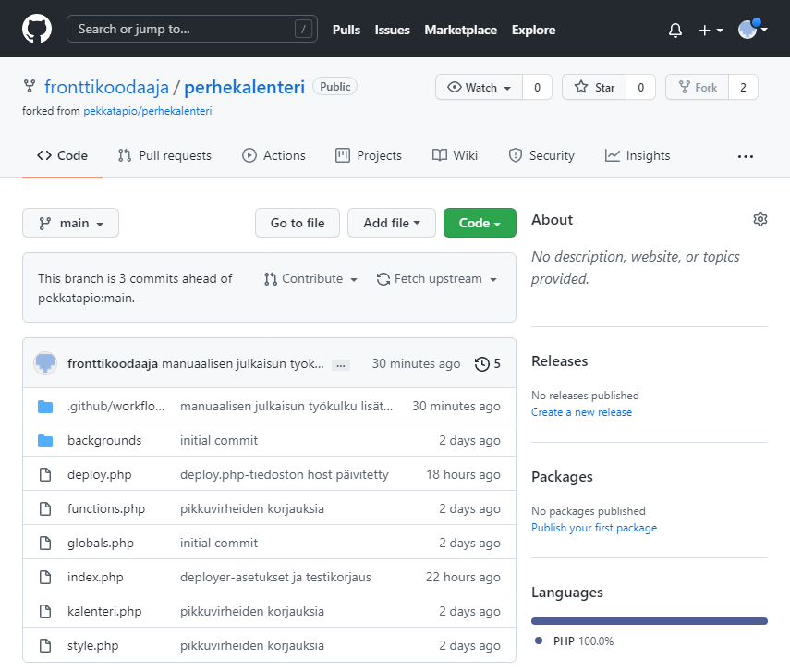Open the Wiki tab
The image size is (790, 672).
click(x=455, y=156)
